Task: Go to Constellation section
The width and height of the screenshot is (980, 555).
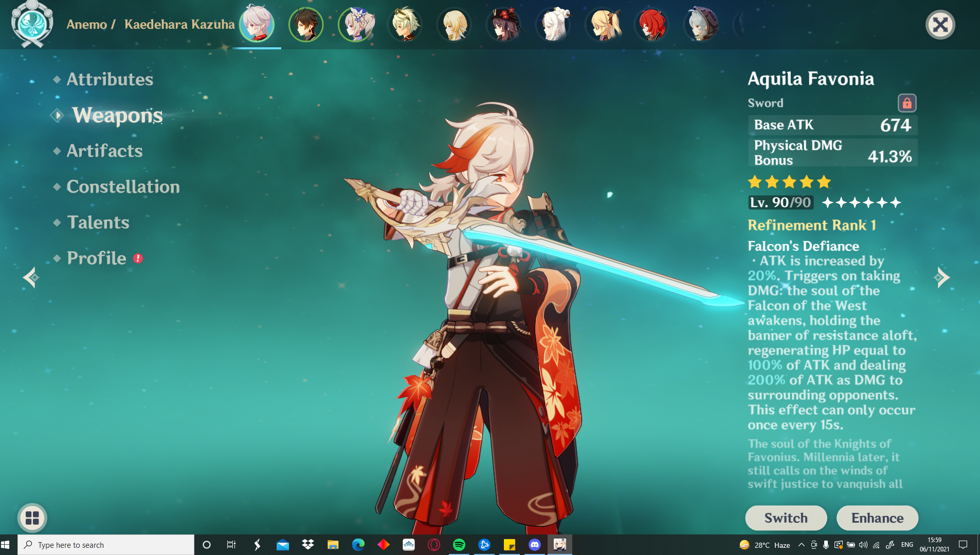Action: tap(123, 187)
